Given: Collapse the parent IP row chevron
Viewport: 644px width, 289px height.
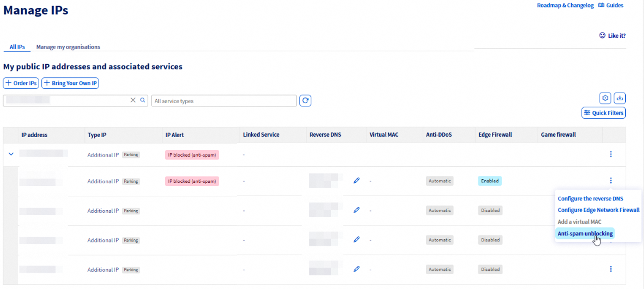Looking at the screenshot, I should pyautogui.click(x=11, y=154).
